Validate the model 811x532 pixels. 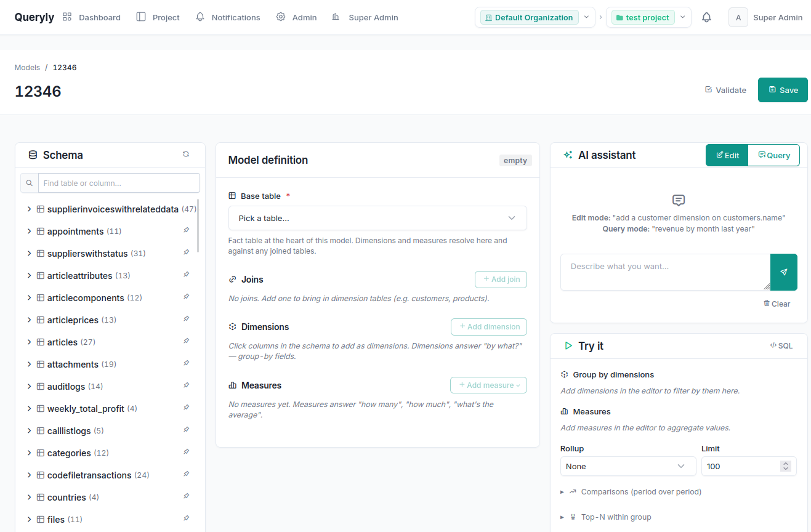coord(725,90)
